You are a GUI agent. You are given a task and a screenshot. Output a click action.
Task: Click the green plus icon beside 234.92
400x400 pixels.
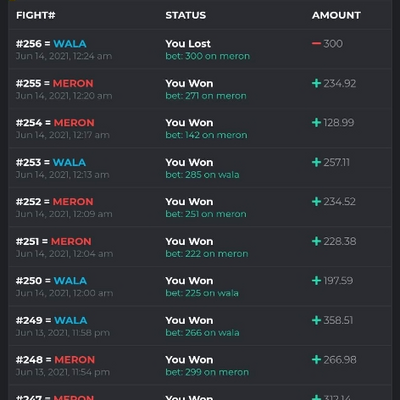[316, 83]
